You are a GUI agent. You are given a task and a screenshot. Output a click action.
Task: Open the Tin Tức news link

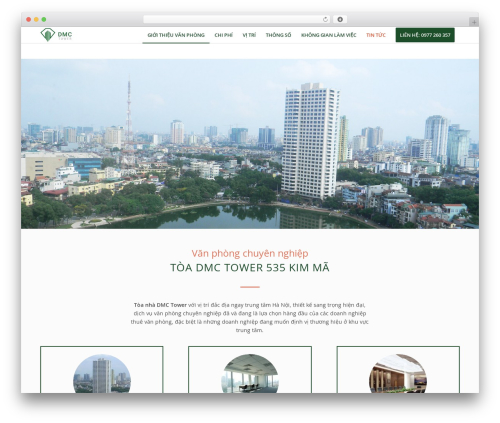376,35
